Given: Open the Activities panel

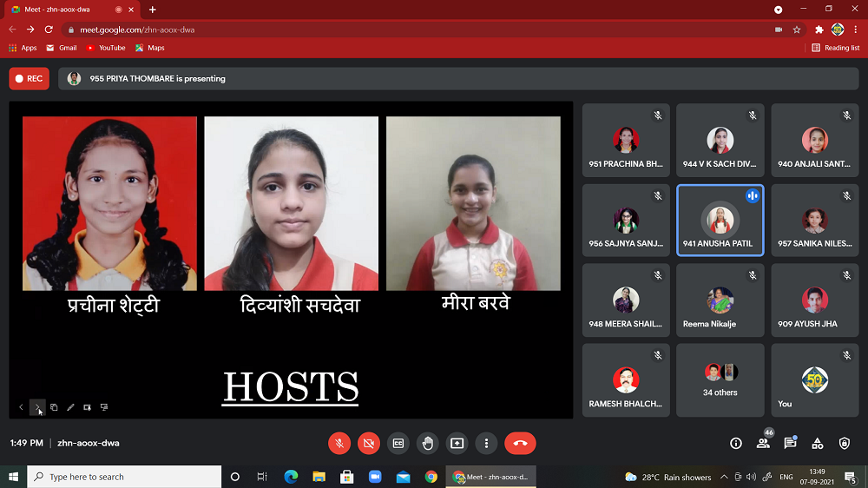Looking at the screenshot, I should coord(817,443).
